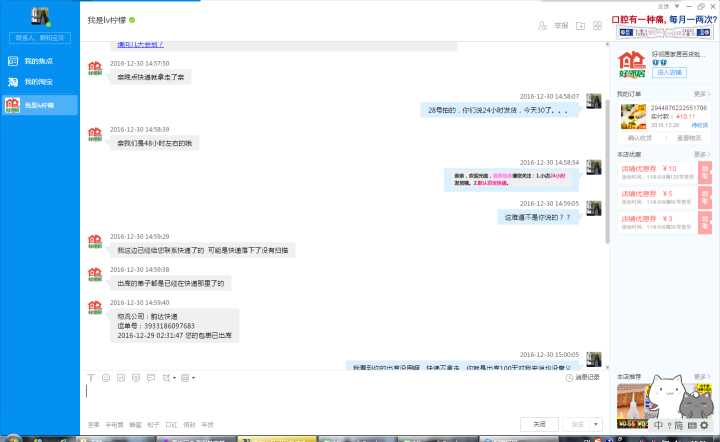Click the shop logo in right panel
The image size is (720, 442).
[x=632, y=65]
